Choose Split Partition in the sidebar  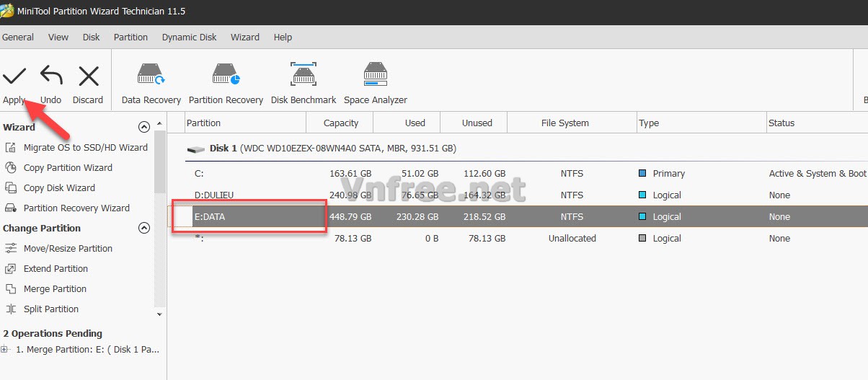tap(50, 309)
